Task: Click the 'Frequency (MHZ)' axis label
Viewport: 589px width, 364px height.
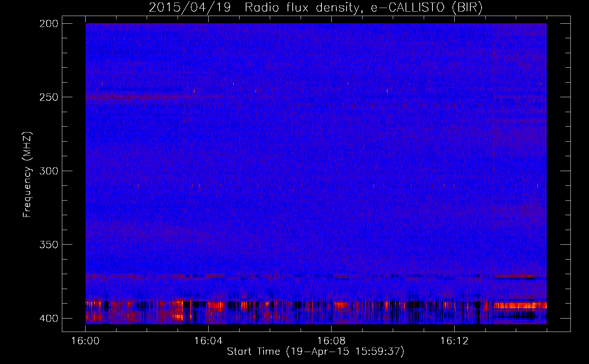Action: [x=27, y=175]
